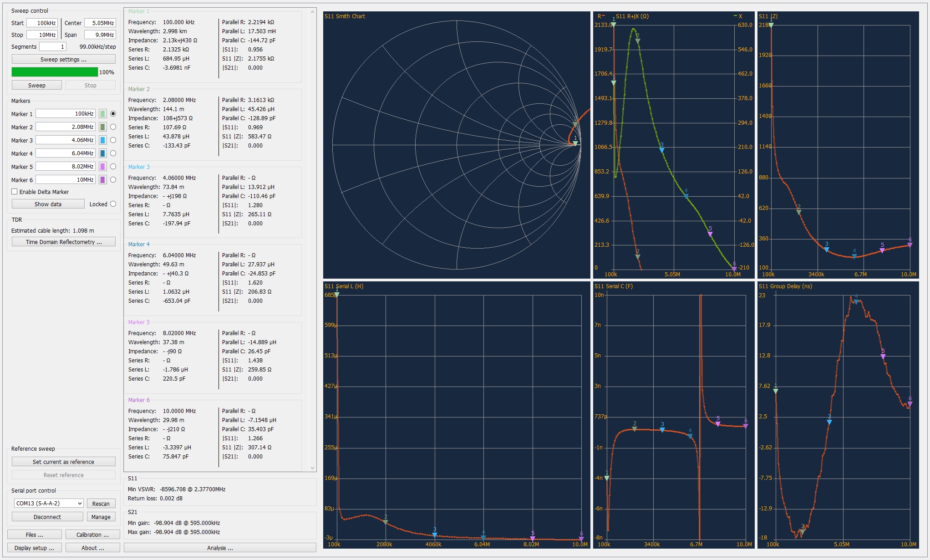930x560 pixels.
Task: Click the Segments input field
Action: click(x=53, y=46)
